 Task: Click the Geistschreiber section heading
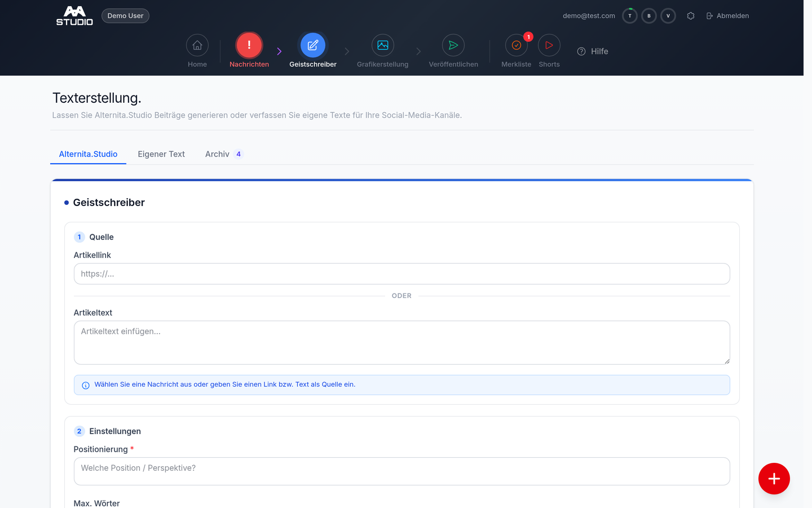click(x=109, y=203)
